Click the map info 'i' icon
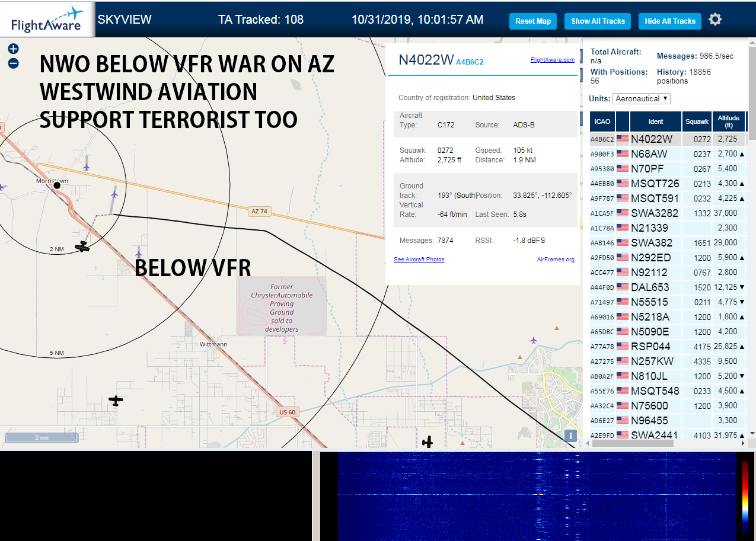This screenshot has width=756, height=541. 570,436
